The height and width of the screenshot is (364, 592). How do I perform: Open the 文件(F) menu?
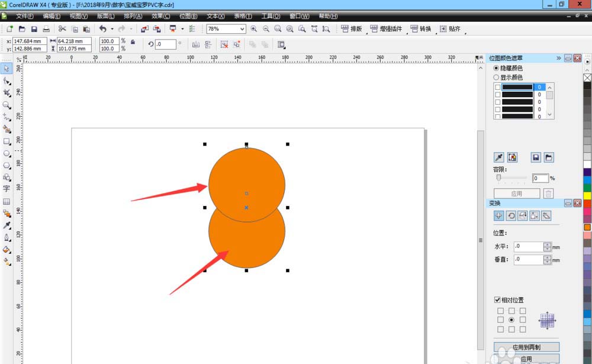tap(24, 16)
